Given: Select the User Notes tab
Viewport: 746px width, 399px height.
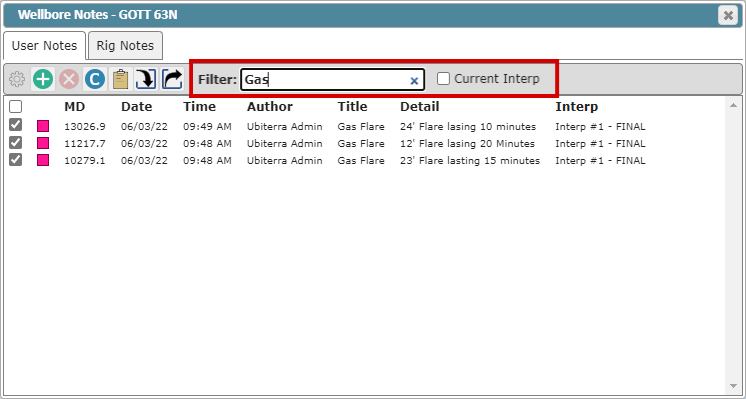Looking at the screenshot, I should pos(44,46).
